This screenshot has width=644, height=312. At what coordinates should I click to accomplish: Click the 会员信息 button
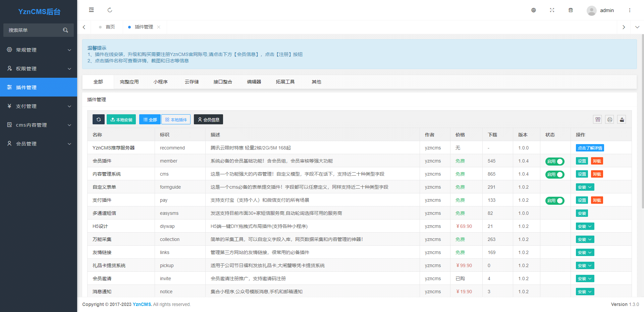click(208, 119)
